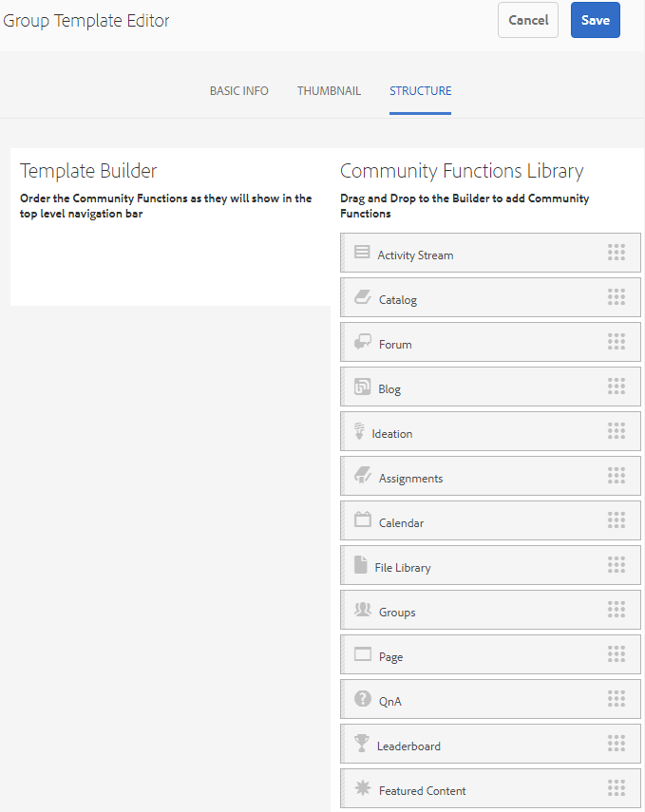645x812 pixels.
Task: Click the File Library document icon
Action: click(x=360, y=565)
